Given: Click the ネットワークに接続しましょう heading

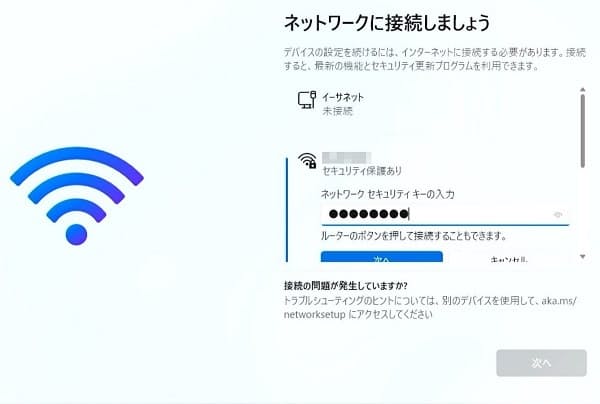Looking at the screenshot, I should (386, 23).
